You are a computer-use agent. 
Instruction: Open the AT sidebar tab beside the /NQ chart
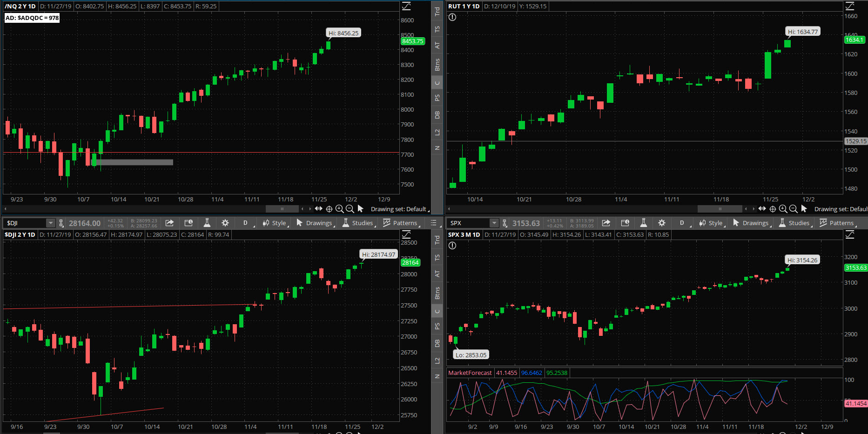pos(437,46)
